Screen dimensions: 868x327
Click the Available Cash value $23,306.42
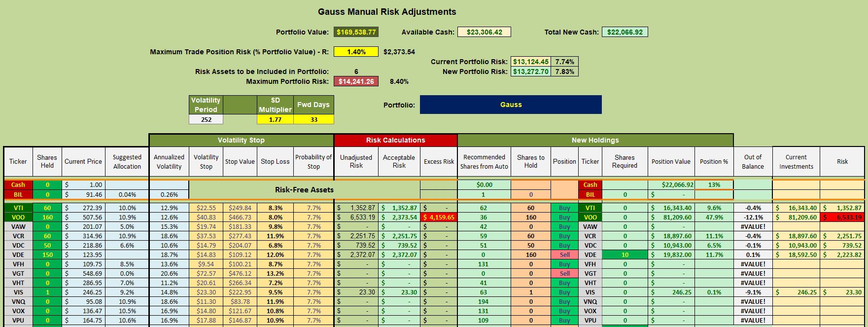click(x=484, y=32)
